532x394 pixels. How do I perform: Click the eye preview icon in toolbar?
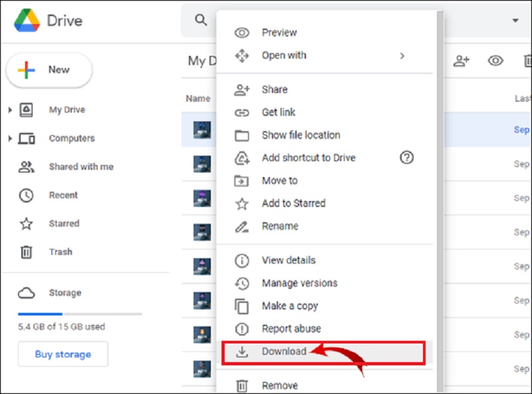495,61
